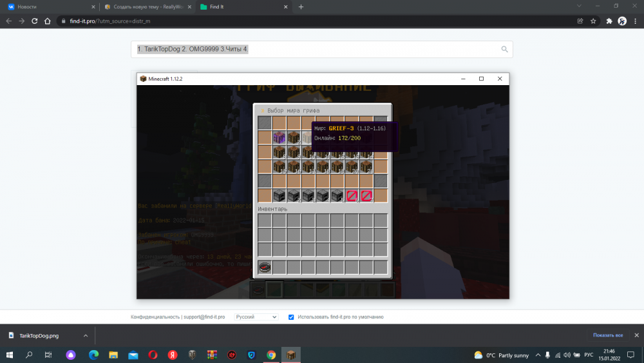644x363 pixels.
Task: Open the Windows notification center
Action: tap(631, 355)
